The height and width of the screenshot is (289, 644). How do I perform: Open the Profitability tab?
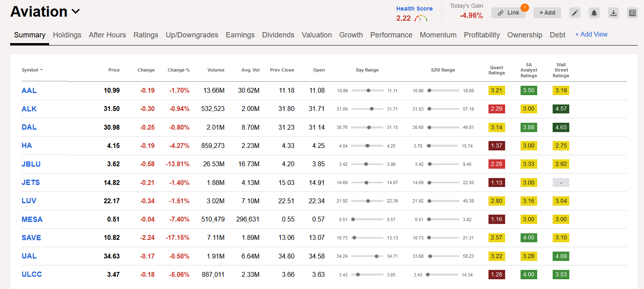(482, 35)
